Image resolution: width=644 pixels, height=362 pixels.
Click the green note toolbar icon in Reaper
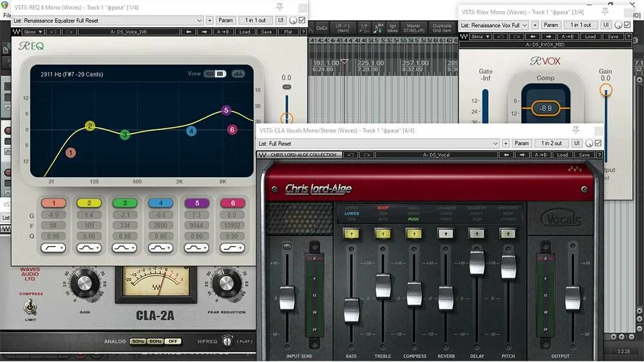pos(377,28)
